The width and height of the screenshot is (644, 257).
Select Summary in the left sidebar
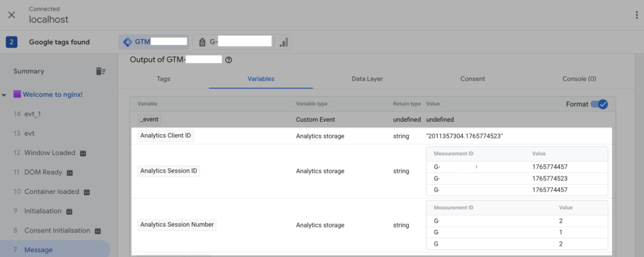(29, 71)
